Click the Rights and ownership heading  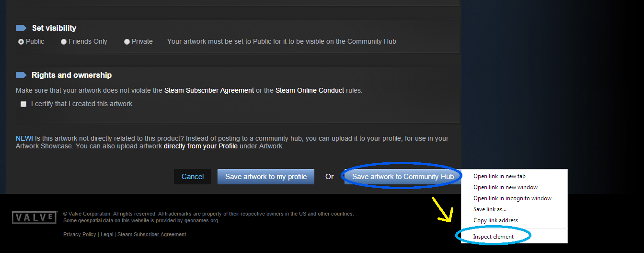click(71, 75)
